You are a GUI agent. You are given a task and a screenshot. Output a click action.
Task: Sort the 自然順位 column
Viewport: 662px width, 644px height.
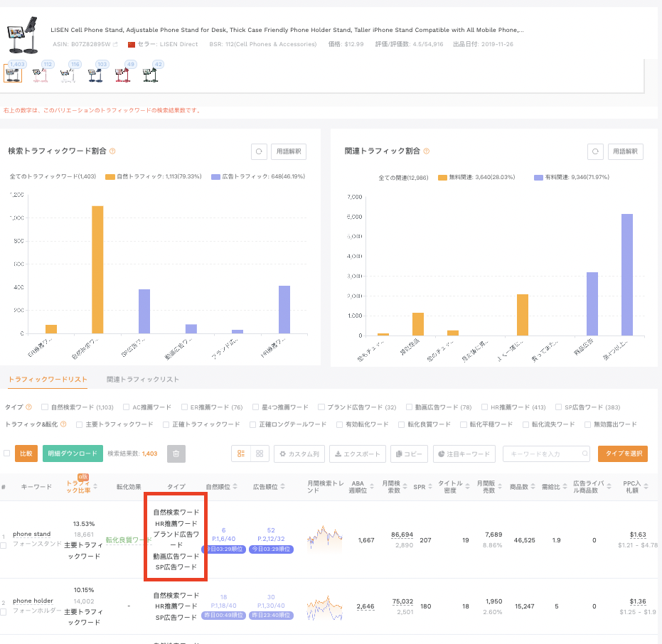pos(235,487)
